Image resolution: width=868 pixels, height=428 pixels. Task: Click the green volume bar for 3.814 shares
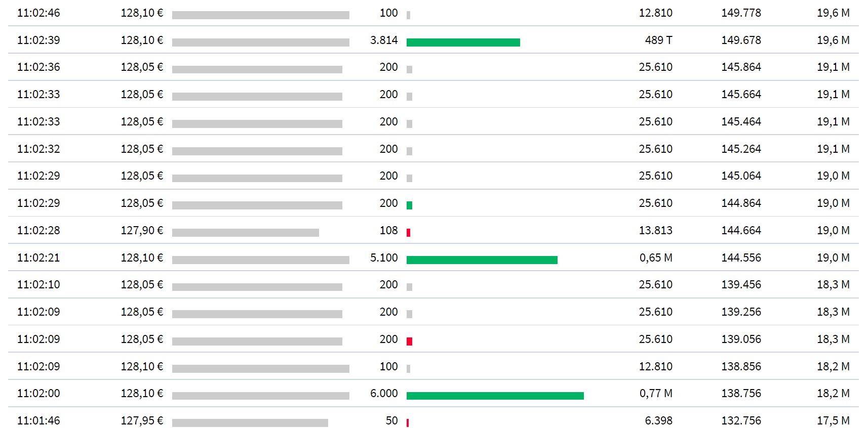coord(463,42)
